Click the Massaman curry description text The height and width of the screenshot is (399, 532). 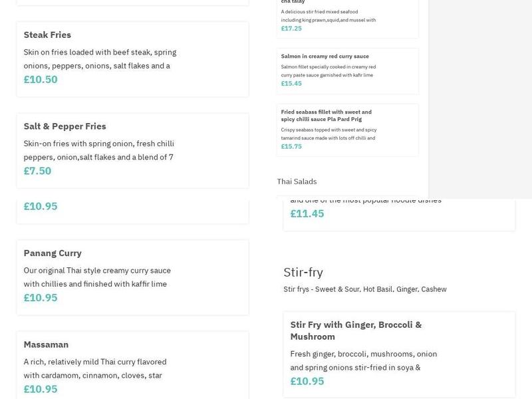pos(94,368)
